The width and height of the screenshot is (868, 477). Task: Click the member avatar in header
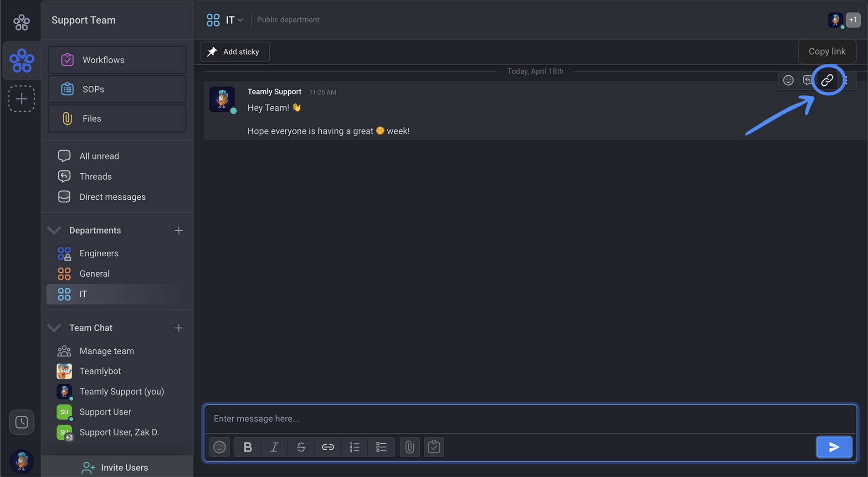coord(835,20)
